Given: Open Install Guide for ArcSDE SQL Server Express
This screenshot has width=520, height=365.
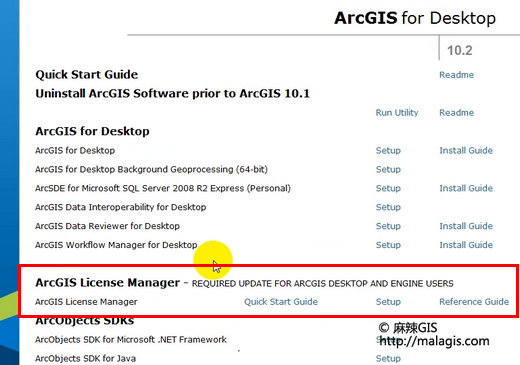Looking at the screenshot, I should click(466, 188).
